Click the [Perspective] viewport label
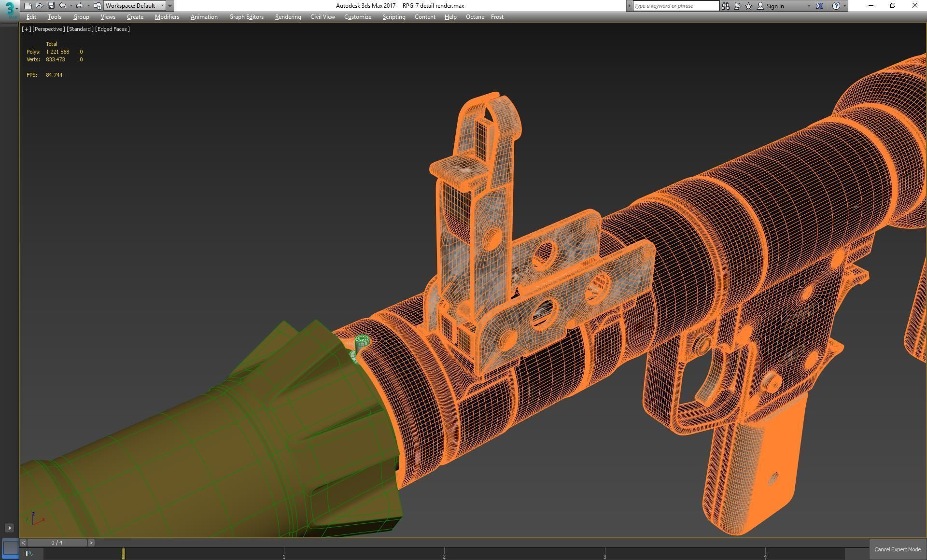 48,29
